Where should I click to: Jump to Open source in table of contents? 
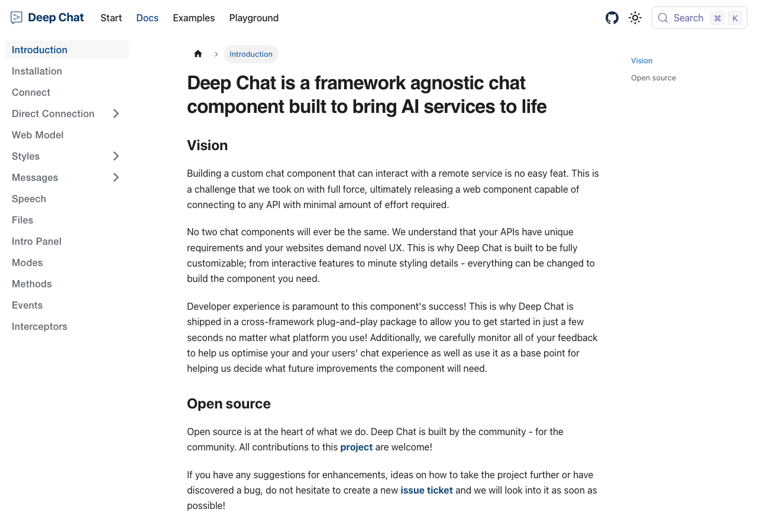654,77
